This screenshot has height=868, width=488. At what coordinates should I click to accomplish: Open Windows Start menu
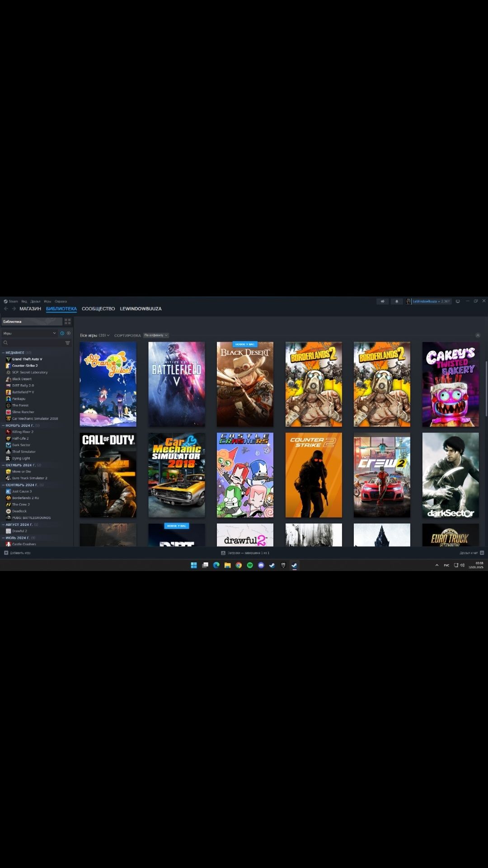click(x=194, y=565)
